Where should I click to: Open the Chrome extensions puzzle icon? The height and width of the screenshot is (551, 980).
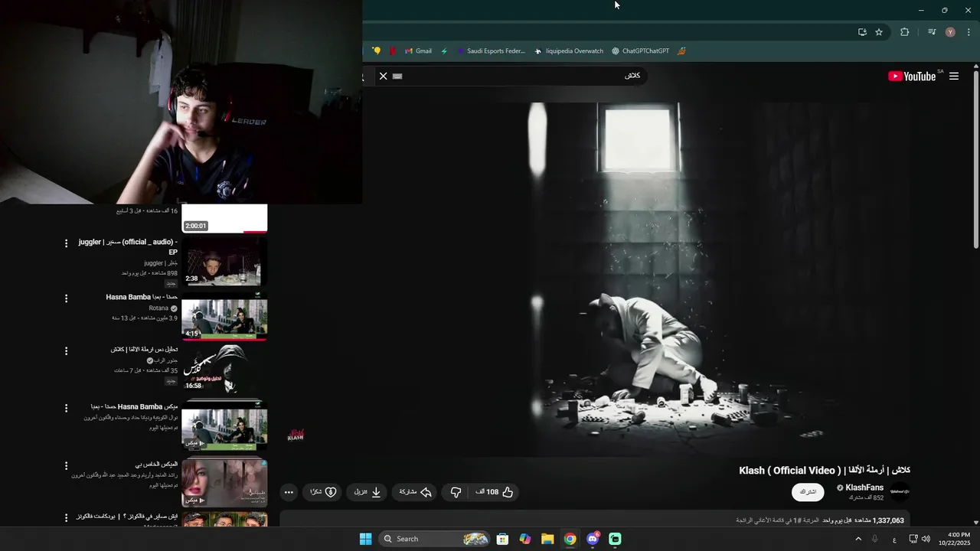tap(905, 32)
